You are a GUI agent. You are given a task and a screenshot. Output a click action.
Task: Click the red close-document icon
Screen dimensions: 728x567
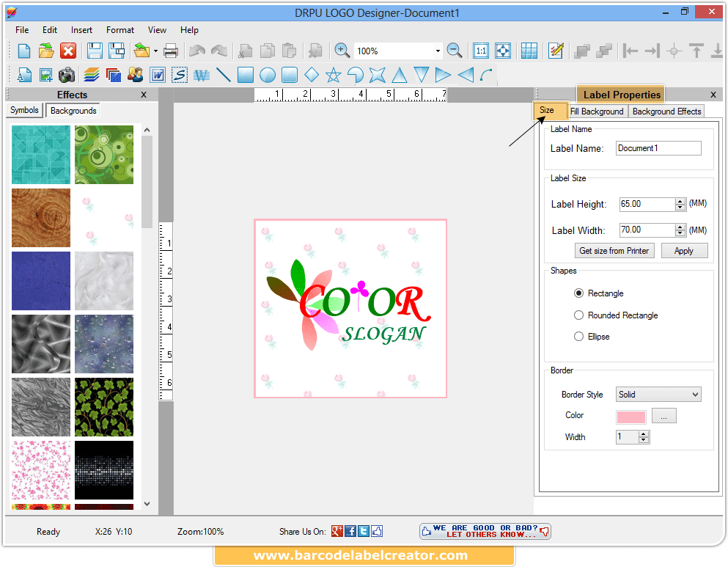68,51
